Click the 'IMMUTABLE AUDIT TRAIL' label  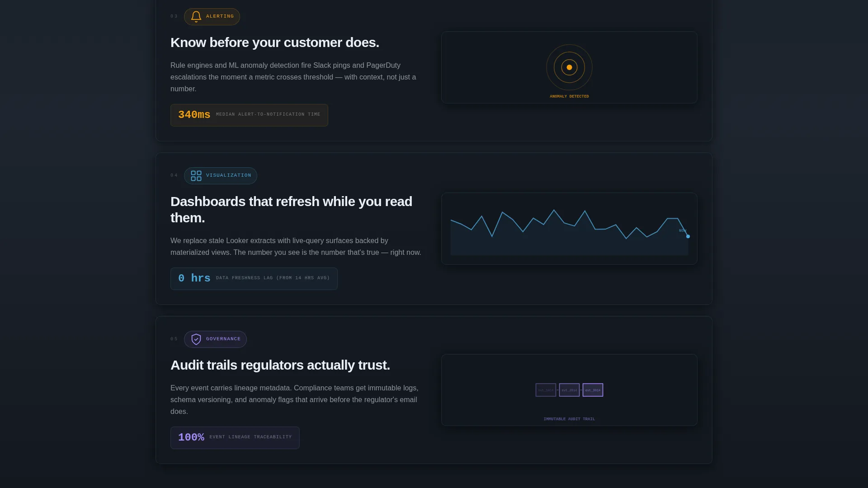pos(569,419)
